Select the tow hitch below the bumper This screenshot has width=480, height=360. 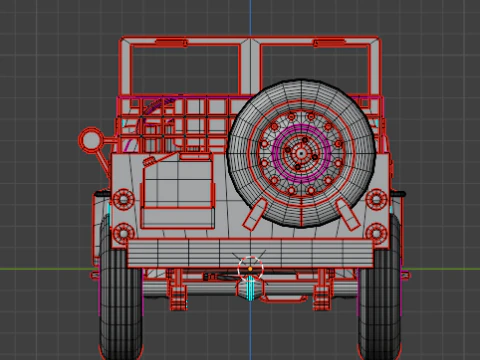(250, 288)
